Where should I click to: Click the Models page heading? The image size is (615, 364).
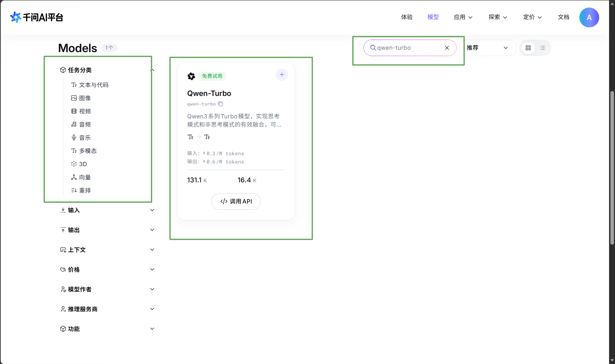[x=78, y=48]
